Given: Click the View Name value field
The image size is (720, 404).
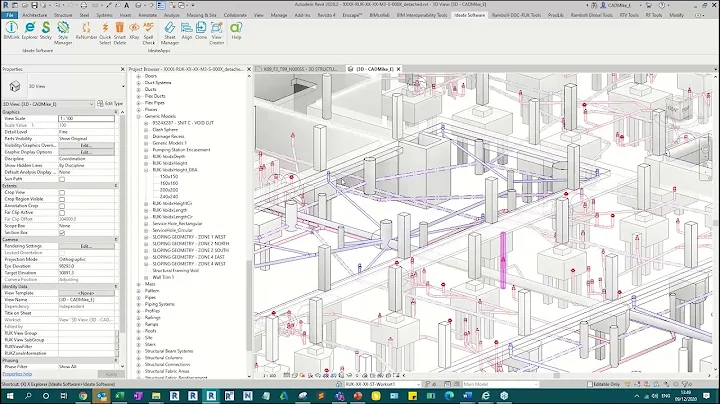Looking at the screenshot, I should coord(86,300).
